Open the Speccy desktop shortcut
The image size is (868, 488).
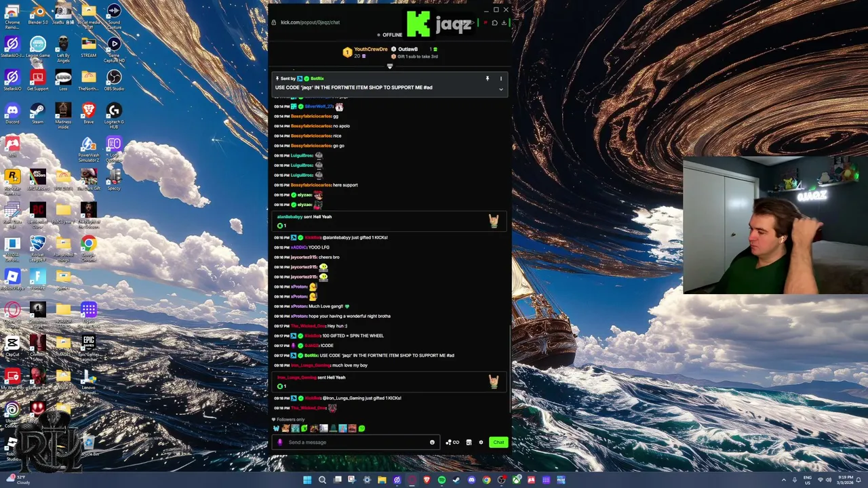point(114,180)
